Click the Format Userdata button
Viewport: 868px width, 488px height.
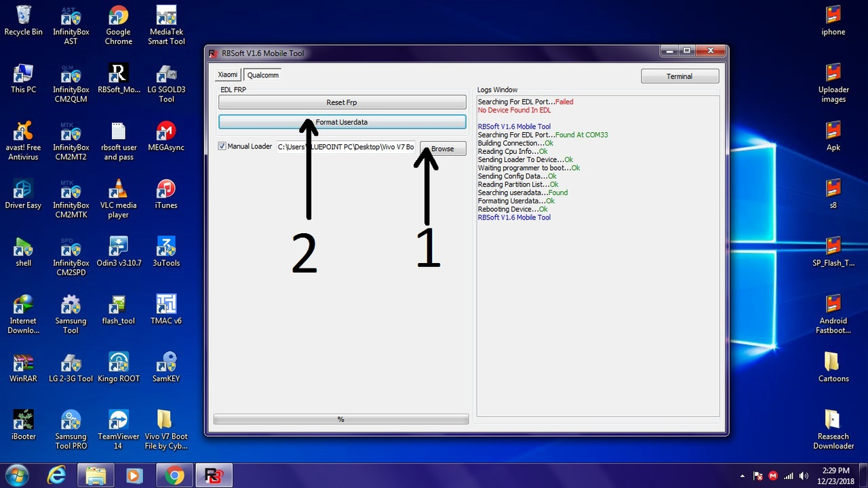(x=342, y=122)
